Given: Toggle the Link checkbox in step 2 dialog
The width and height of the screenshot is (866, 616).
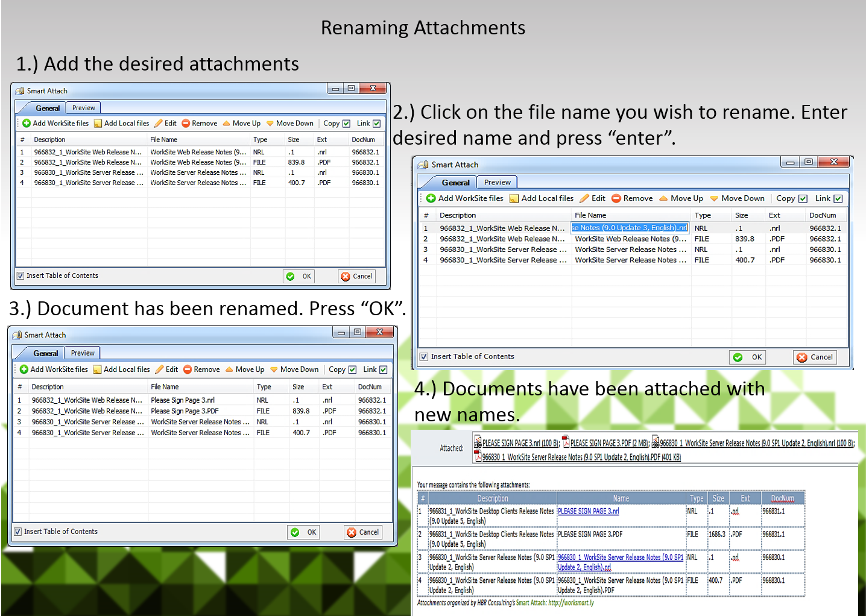Looking at the screenshot, I should click(838, 198).
